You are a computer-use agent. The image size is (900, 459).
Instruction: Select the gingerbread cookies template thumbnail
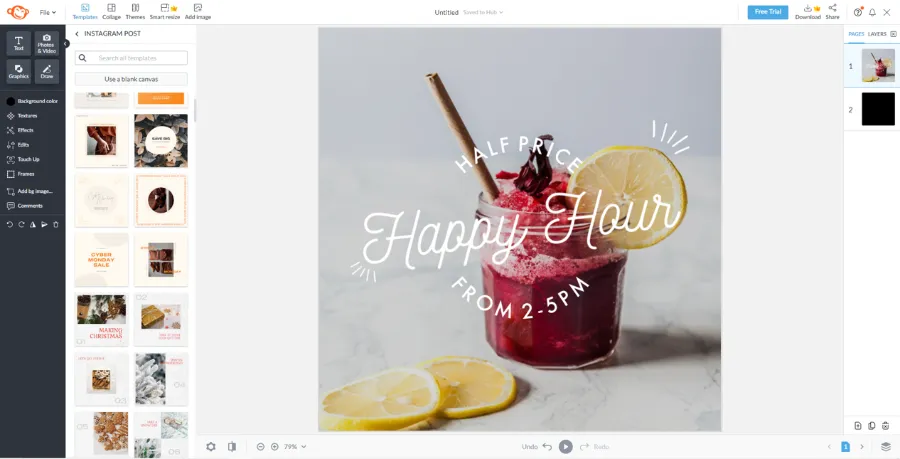coord(102,434)
